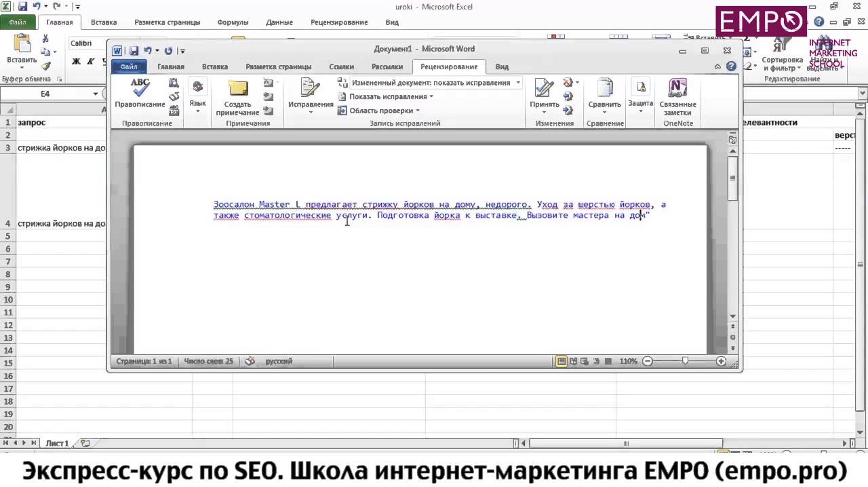The width and height of the screenshot is (868, 487).
Task: Switch to Word's Вид tab
Action: 502,66
